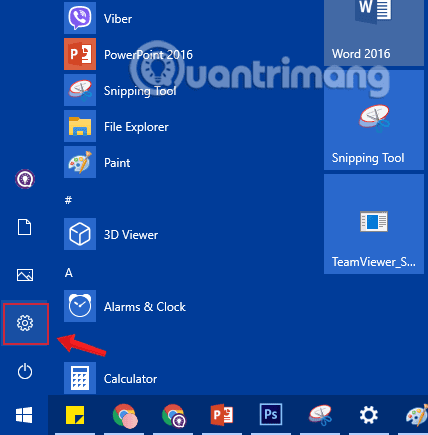
Task: Click the 'A' section header
Action: click(69, 273)
